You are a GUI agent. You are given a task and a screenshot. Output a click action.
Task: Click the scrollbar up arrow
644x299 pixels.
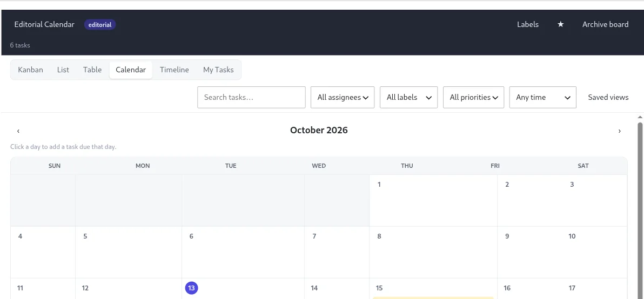640,117
